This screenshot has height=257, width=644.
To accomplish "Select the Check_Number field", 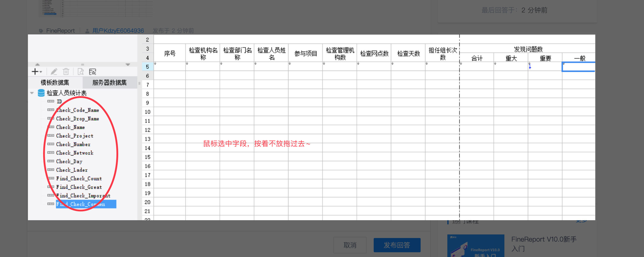I will point(73,145).
